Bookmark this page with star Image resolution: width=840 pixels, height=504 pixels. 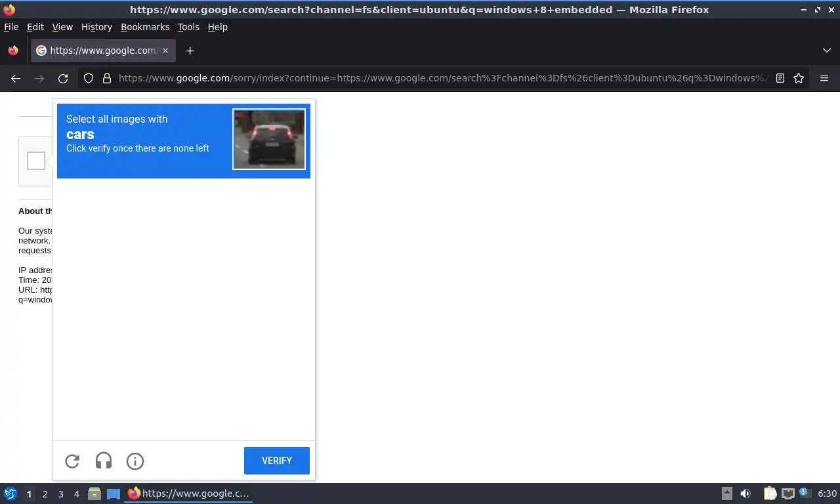[799, 78]
